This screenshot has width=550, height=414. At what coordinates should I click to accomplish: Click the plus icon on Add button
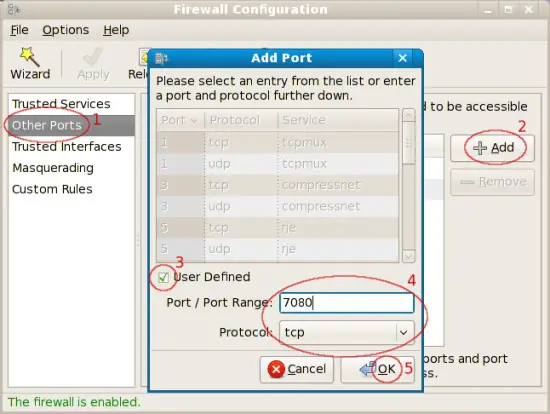tap(480, 148)
